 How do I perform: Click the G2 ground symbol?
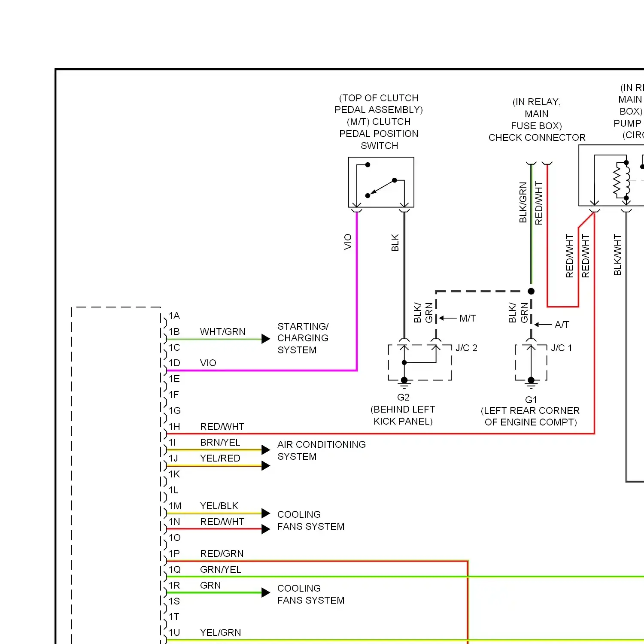(404, 383)
